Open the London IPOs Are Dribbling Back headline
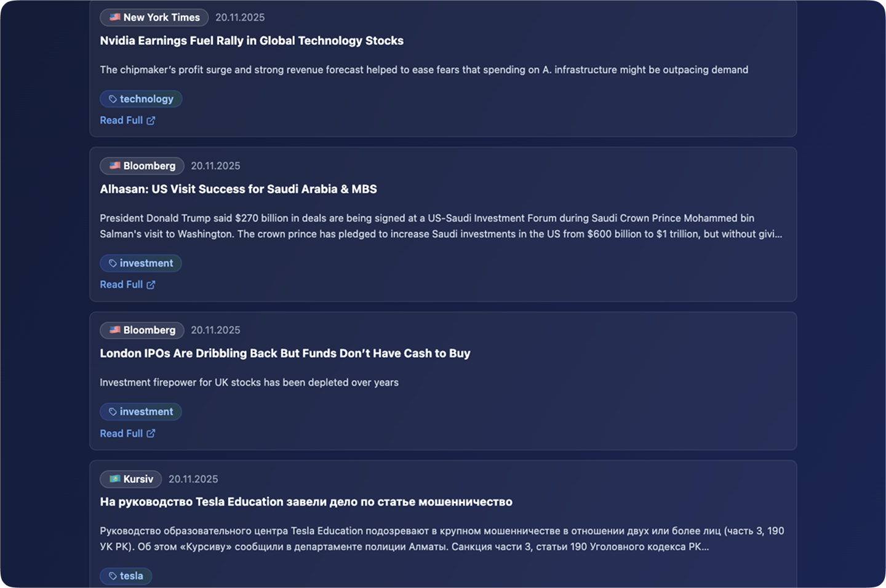Viewport: 886px width, 588px height. pyautogui.click(x=285, y=353)
